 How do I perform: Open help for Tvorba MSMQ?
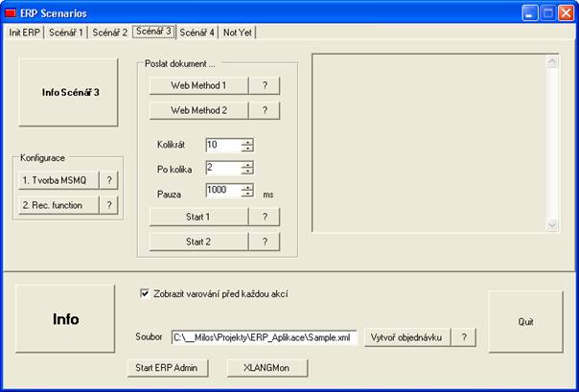109,180
